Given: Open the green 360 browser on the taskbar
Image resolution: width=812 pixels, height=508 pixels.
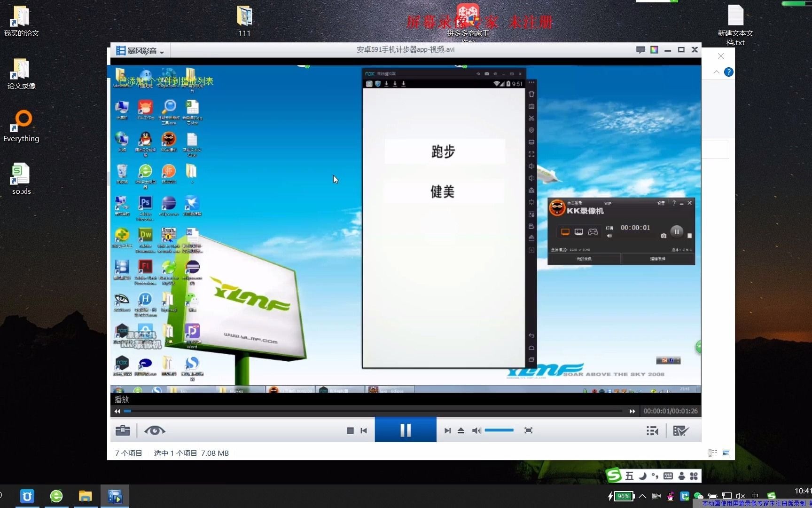Looking at the screenshot, I should click(x=56, y=496).
